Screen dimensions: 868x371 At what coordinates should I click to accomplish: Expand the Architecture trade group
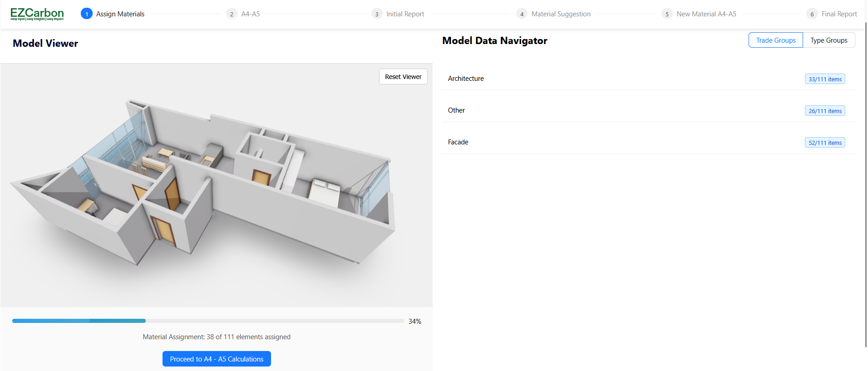(466, 79)
